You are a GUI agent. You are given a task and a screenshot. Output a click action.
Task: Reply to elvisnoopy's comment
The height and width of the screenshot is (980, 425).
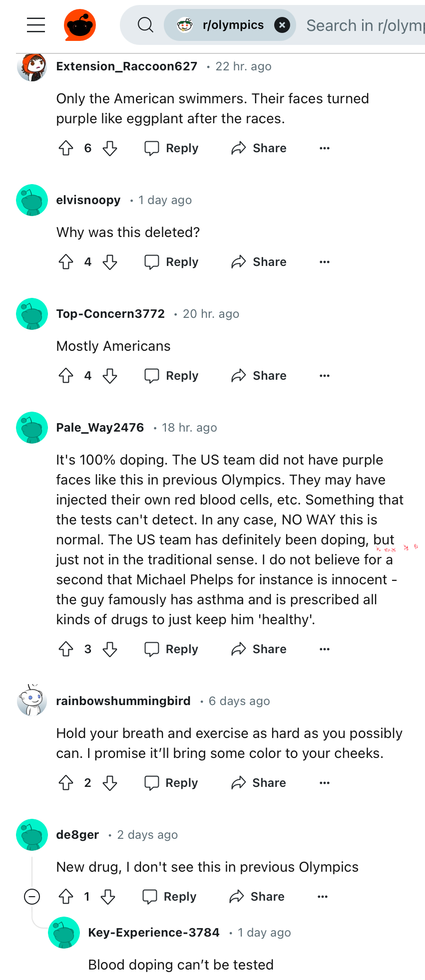(172, 262)
